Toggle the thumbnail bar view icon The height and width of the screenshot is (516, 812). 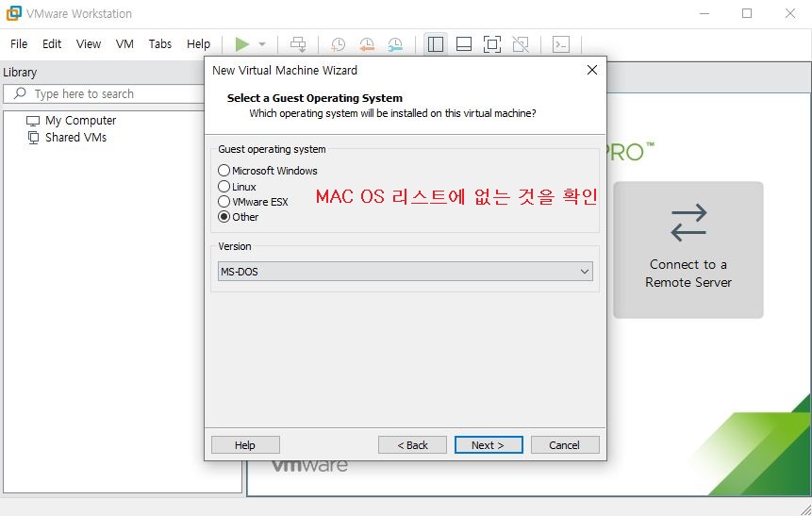point(463,44)
